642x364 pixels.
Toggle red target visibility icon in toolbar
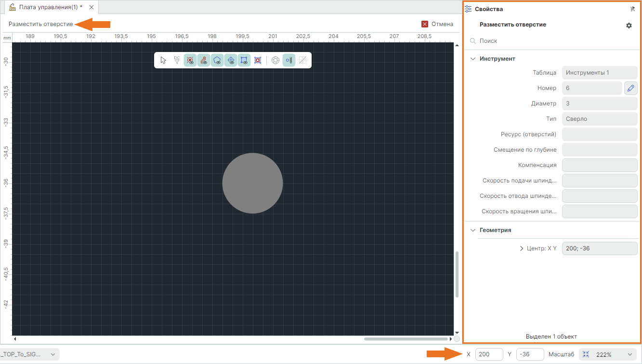[190, 60]
